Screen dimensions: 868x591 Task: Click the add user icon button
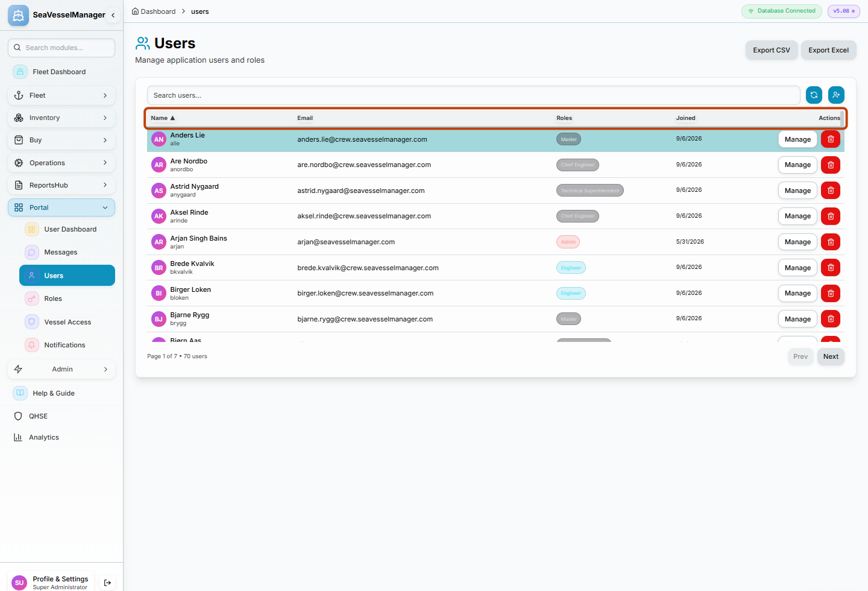point(836,95)
